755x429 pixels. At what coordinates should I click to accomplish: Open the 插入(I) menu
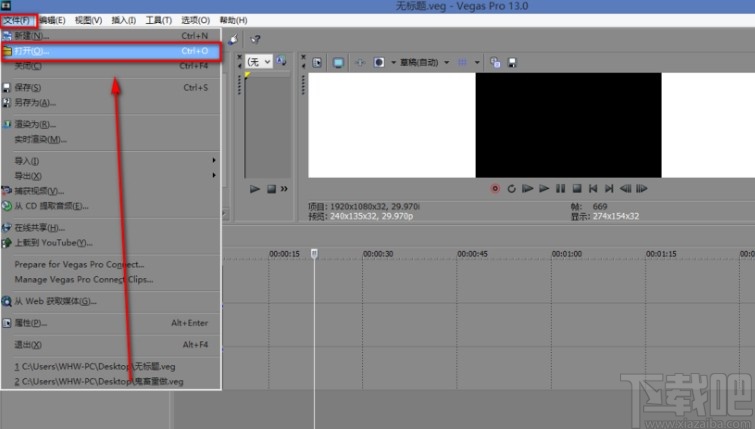pyautogui.click(x=124, y=20)
